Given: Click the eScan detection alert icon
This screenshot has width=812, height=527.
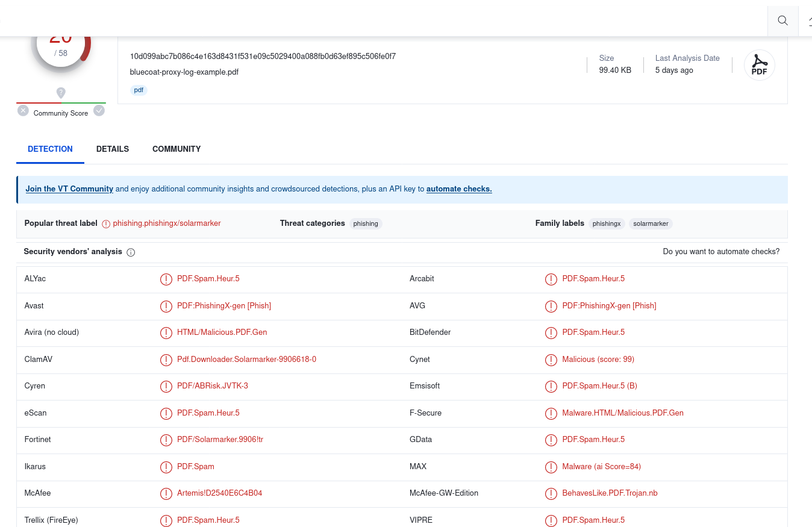Looking at the screenshot, I should point(166,413).
